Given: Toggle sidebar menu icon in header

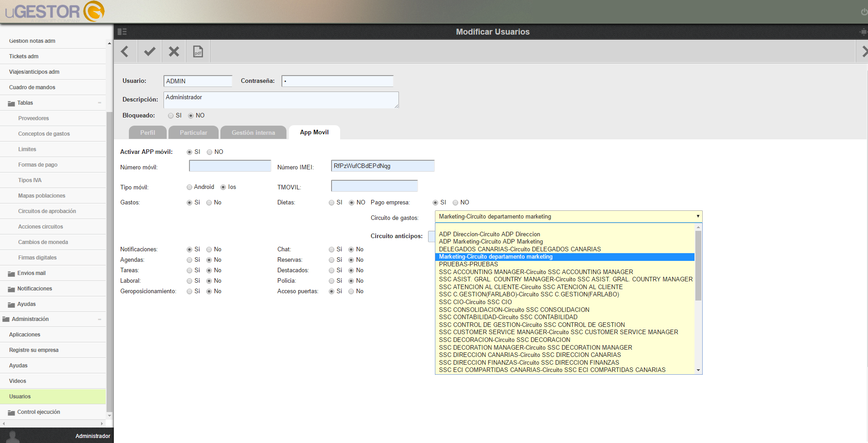Looking at the screenshot, I should [x=122, y=31].
